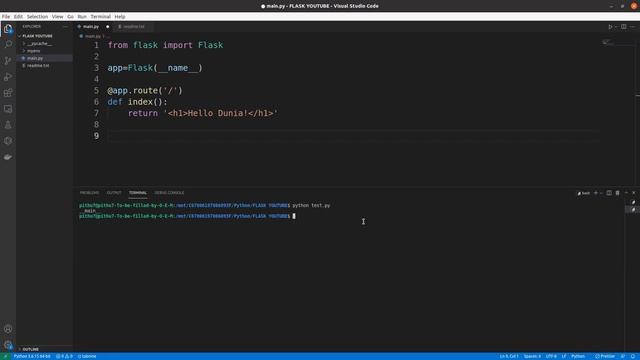The image size is (640, 360).
Task: Open the Go menu
Action: [71, 17]
